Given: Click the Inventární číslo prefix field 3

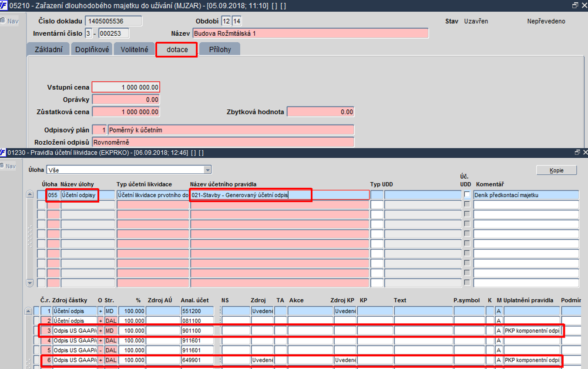Looking at the screenshot, I should (88, 33).
